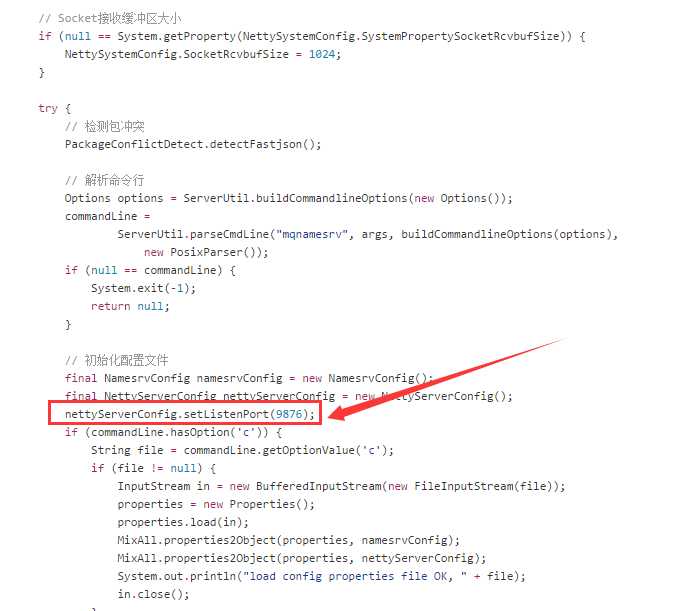The height and width of the screenshot is (611, 697).
Task: Click the System.exit(-1) statement
Action: [x=143, y=288]
